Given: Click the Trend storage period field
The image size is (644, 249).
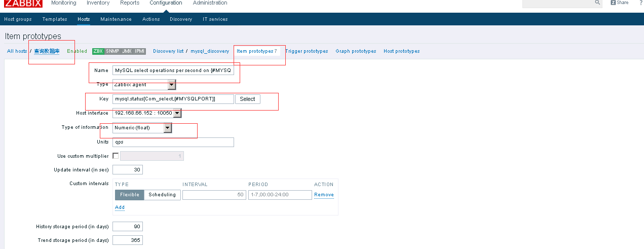Looking at the screenshot, I should pyautogui.click(x=128, y=240).
